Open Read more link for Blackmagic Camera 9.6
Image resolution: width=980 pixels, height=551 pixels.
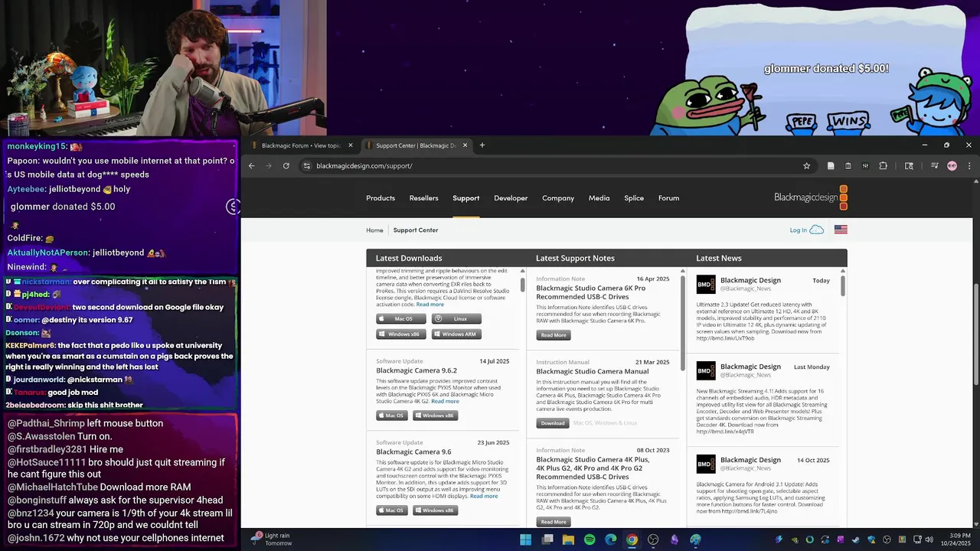pos(484,496)
